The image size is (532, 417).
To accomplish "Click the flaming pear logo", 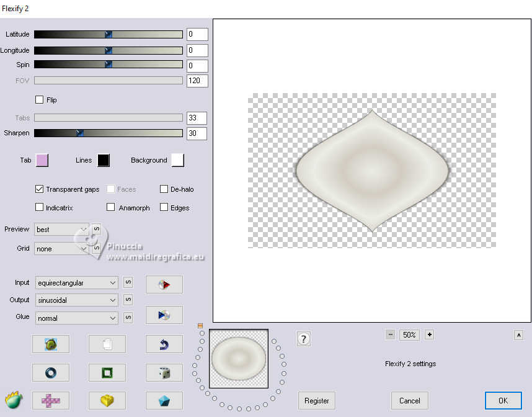I will pos(14,400).
